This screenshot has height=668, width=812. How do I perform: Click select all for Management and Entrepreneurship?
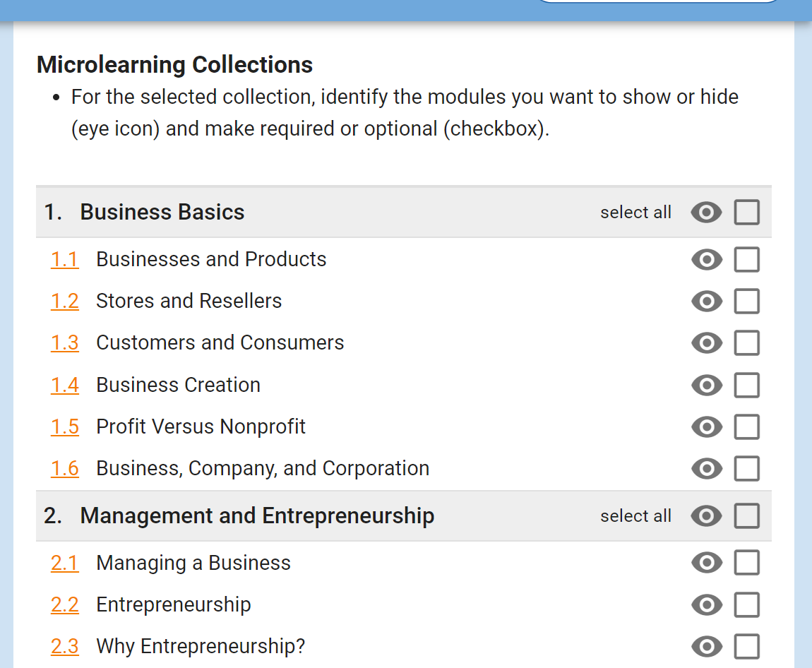636,515
